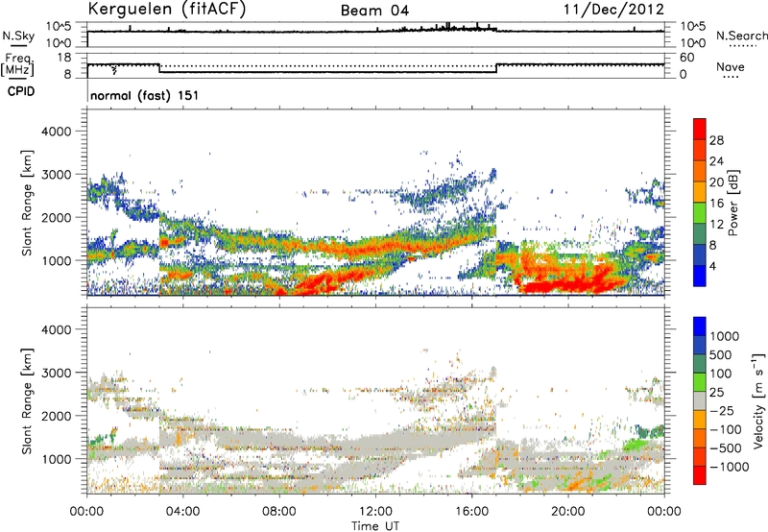This screenshot has width=768, height=532.
Task: Pick the blue top of velocity colorbar
Action: (700, 326)
